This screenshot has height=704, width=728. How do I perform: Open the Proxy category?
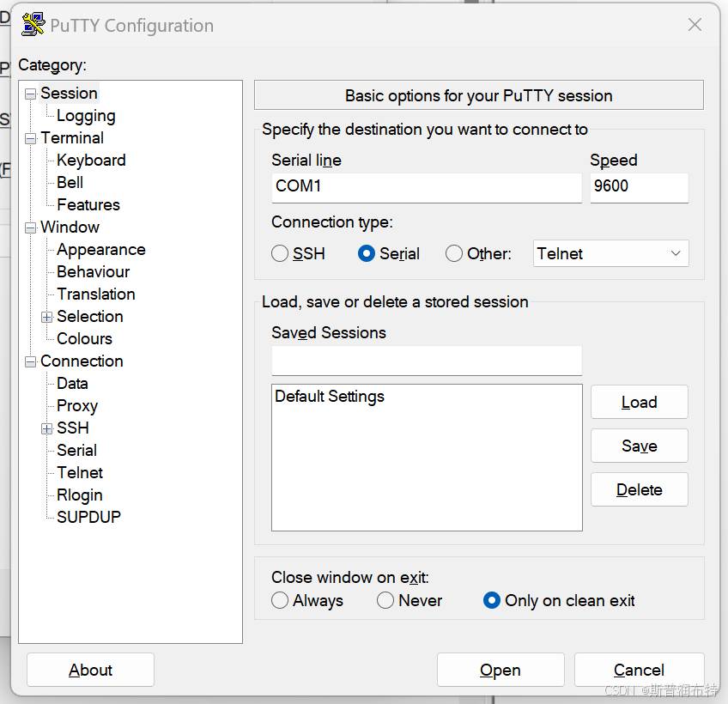point(77,405)
